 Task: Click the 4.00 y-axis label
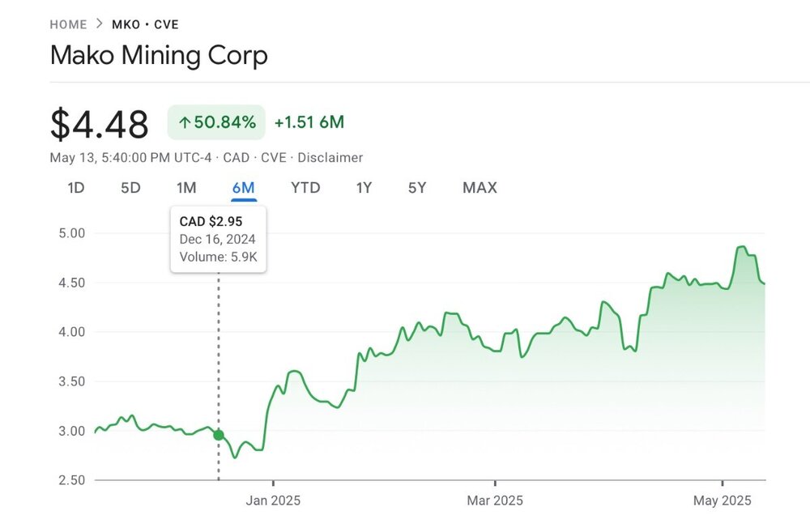tap(72, 332)
